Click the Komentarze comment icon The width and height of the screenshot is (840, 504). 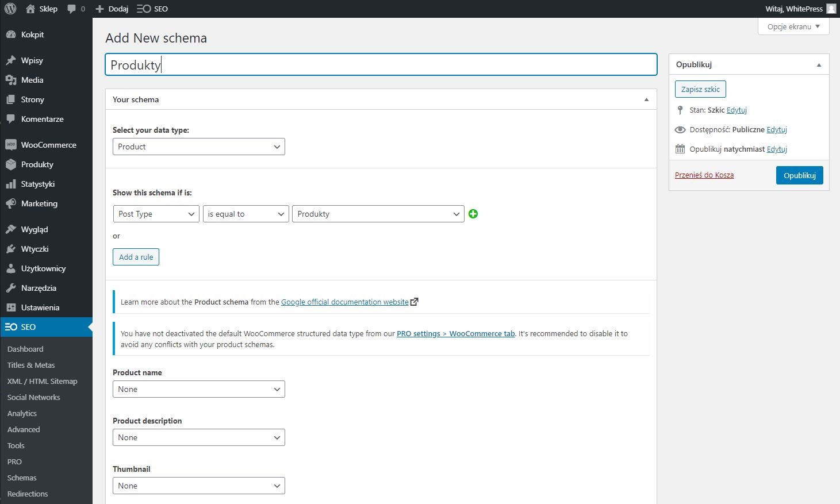click(x=11, y=119)
